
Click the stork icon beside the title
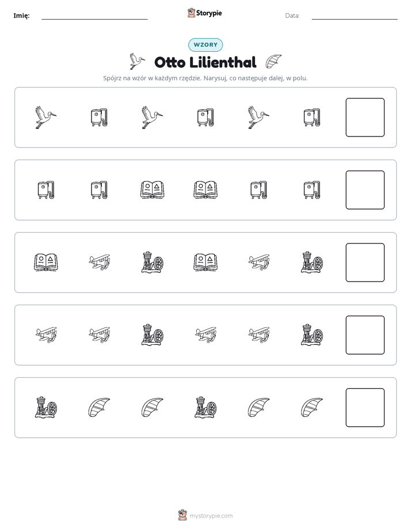tap(137, 62)
